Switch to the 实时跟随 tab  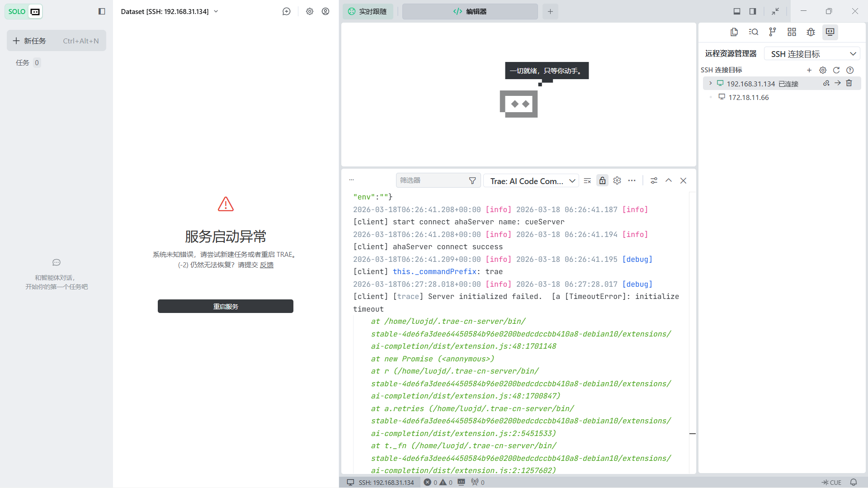coord(368,11)
